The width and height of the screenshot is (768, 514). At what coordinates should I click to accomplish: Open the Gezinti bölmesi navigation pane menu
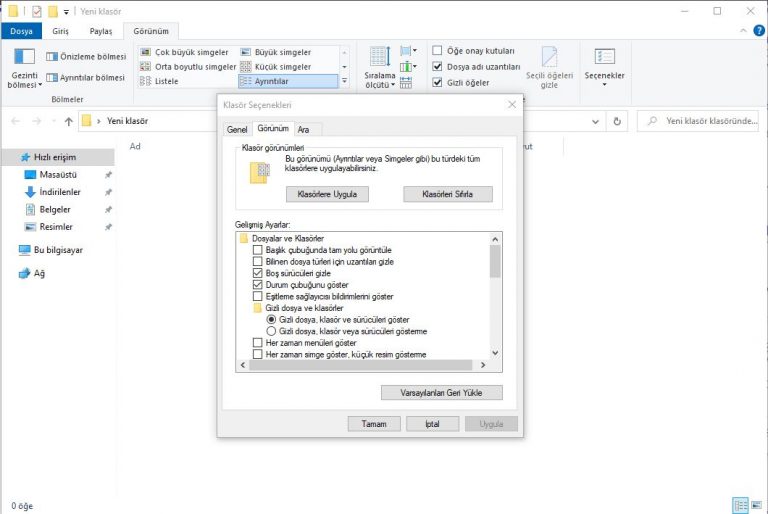click(x=24, y=69)
